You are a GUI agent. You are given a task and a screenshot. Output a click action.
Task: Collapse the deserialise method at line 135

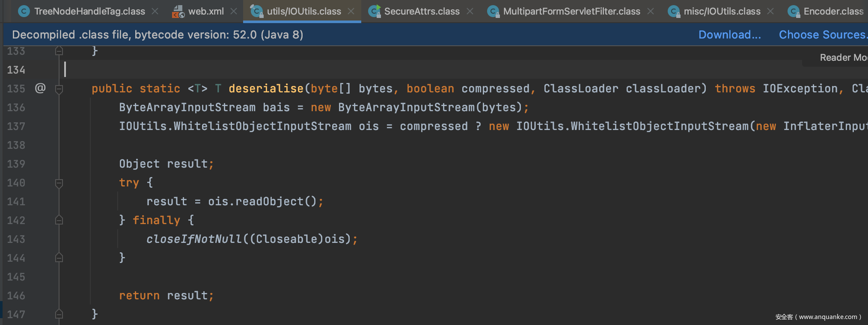(x=59, y=89)
